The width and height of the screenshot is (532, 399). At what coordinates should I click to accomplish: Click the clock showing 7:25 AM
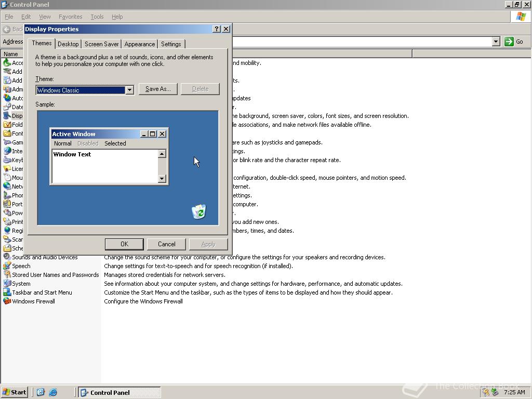click(514, 392)
